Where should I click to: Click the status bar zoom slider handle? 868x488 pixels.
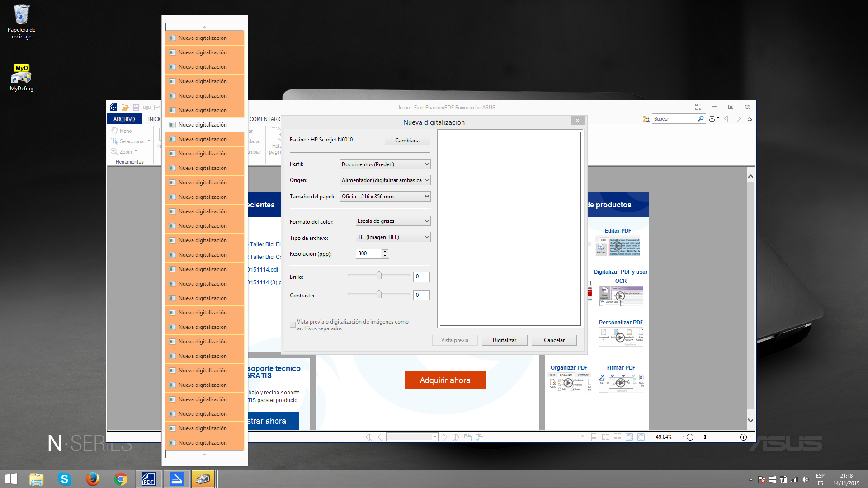[x=704, y=437]
